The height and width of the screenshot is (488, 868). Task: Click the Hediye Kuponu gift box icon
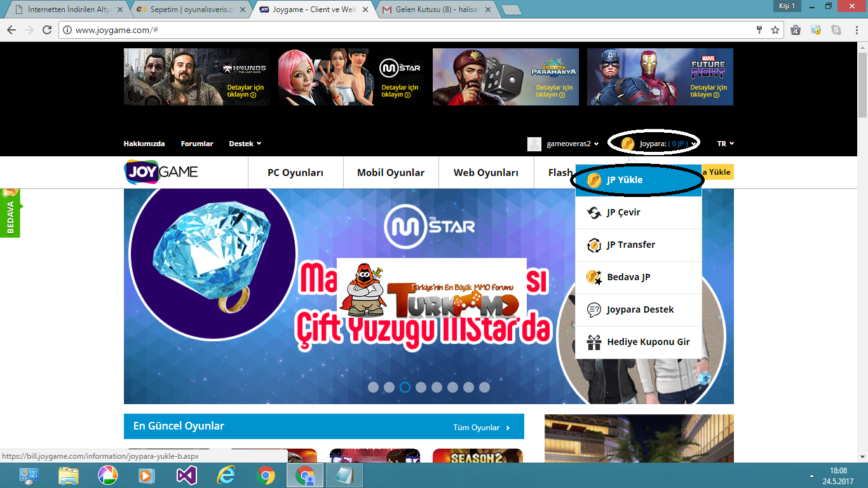(x=594, y=342)
